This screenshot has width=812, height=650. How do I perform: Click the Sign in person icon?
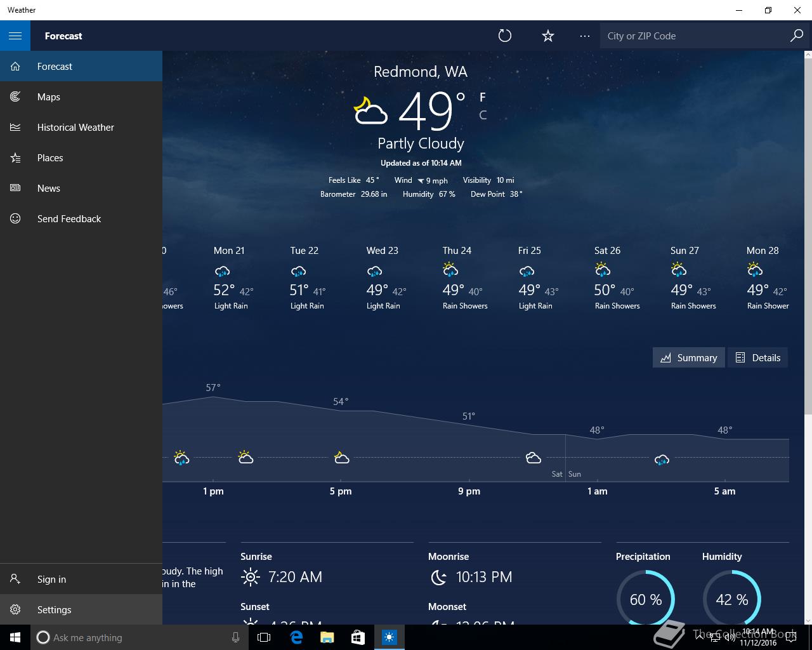coord(15,579)
